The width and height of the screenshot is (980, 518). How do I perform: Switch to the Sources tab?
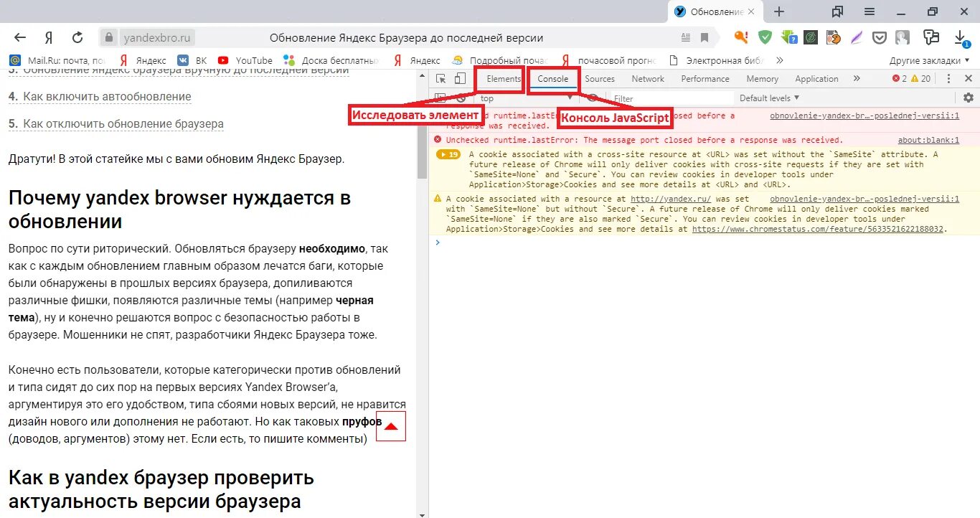tap(600, 79)
